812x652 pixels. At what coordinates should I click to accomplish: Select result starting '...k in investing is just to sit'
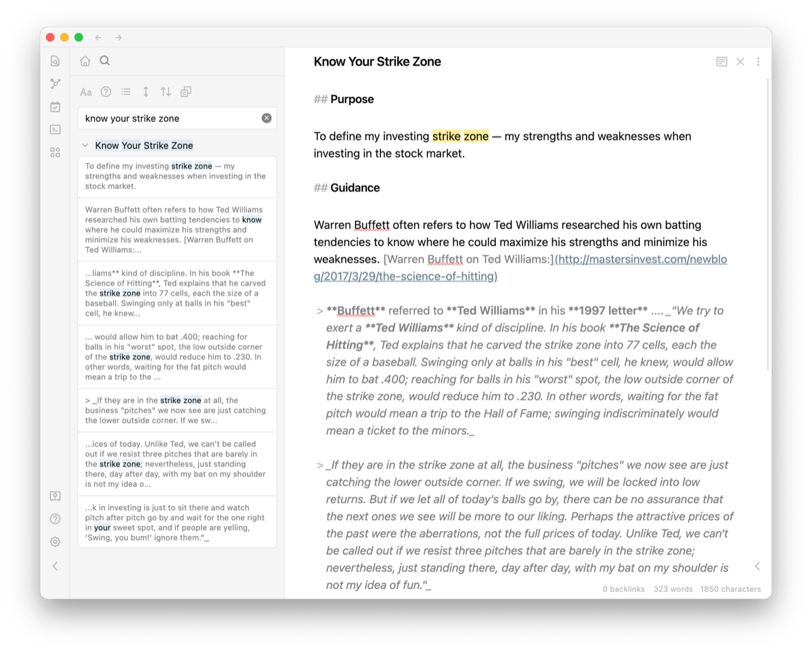(177, 522)
